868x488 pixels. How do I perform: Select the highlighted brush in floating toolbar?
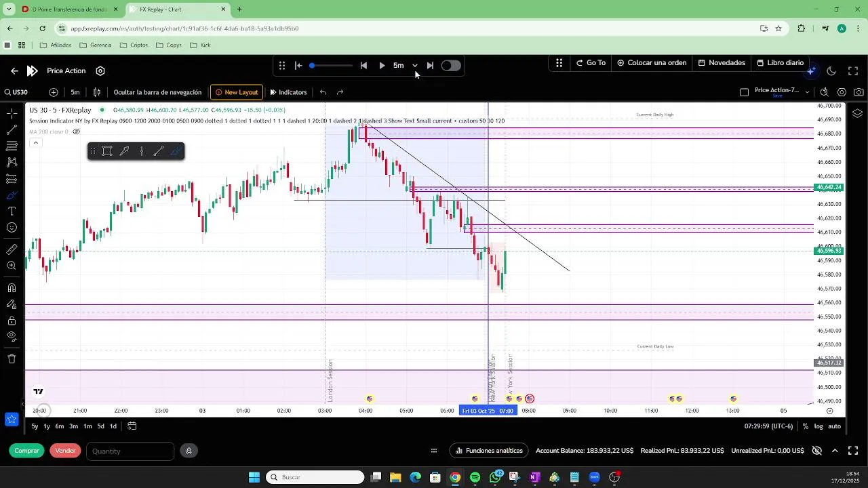coord(175,151)
